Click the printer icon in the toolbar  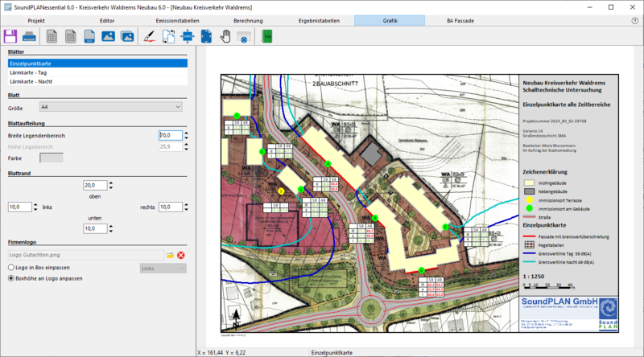click(29, 36)
